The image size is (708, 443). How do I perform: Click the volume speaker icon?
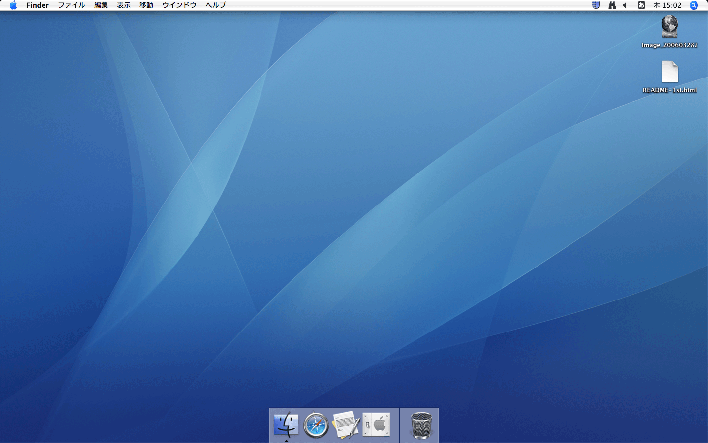coord(625,5)
